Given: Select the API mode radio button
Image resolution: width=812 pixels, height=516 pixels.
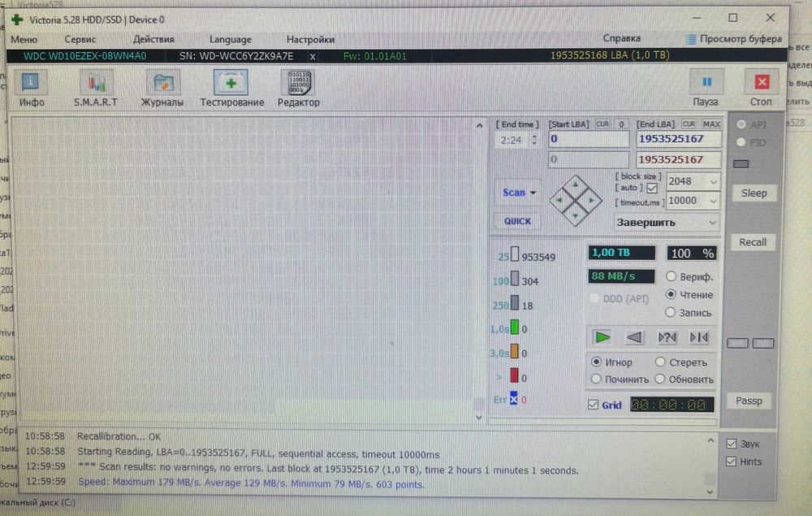Looking at the screenshot, I should [x=741, y=124].
